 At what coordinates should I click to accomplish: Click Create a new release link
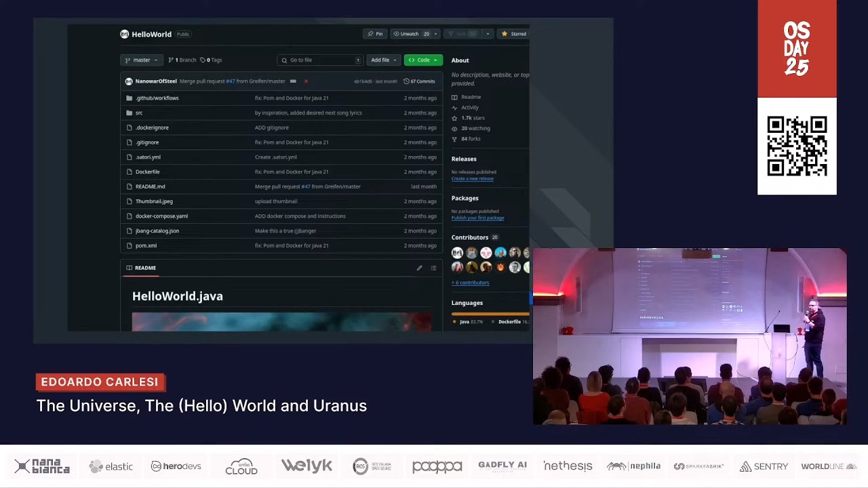coord(473,179)
